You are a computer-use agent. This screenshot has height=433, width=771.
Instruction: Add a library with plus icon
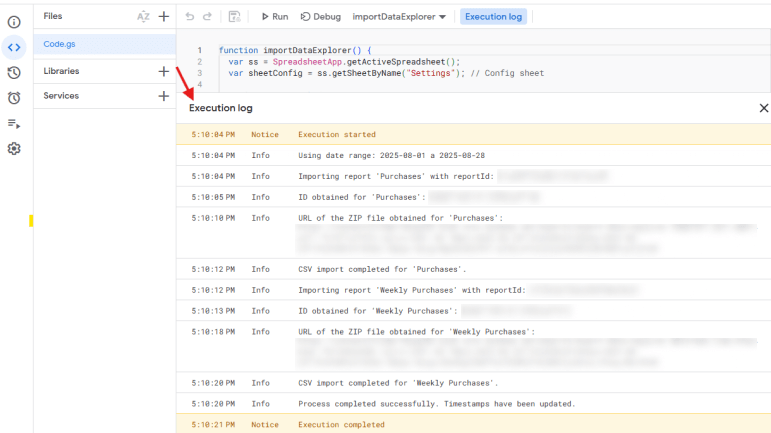coord(164,71)
